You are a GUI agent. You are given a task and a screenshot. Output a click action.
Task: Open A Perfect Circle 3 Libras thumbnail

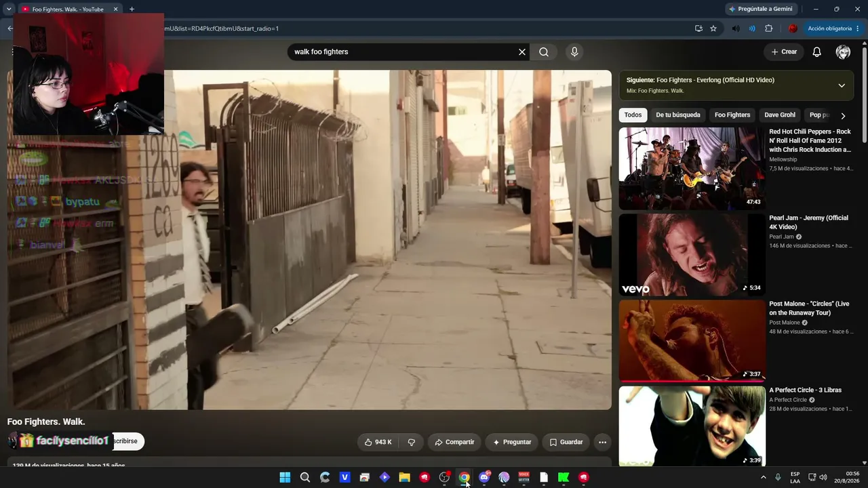[692, 426]
